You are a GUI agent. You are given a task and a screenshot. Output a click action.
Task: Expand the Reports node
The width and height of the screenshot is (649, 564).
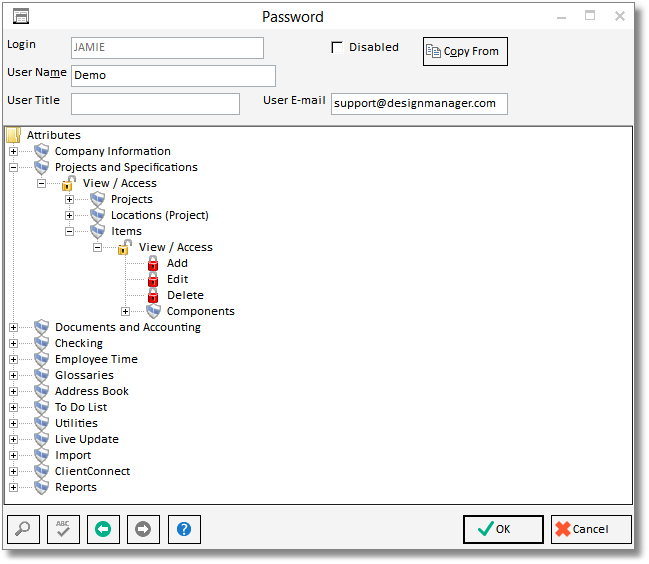pyautogui.click(x=13, y=488)
